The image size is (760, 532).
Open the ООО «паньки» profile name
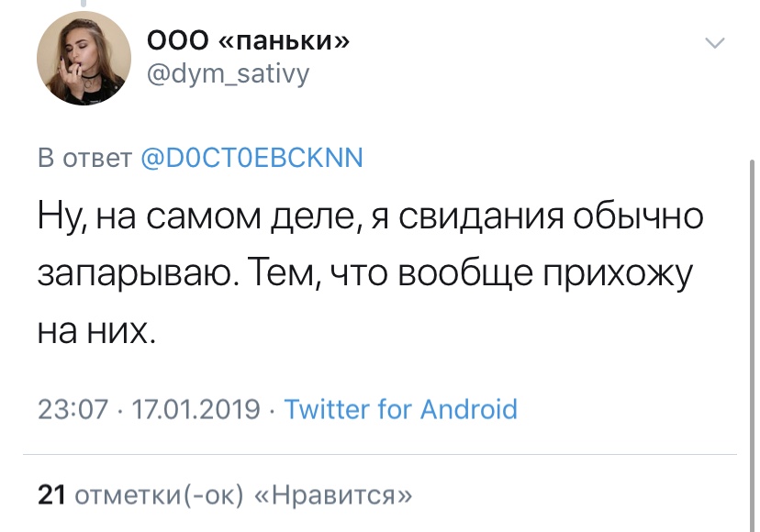tap(248, 40)
